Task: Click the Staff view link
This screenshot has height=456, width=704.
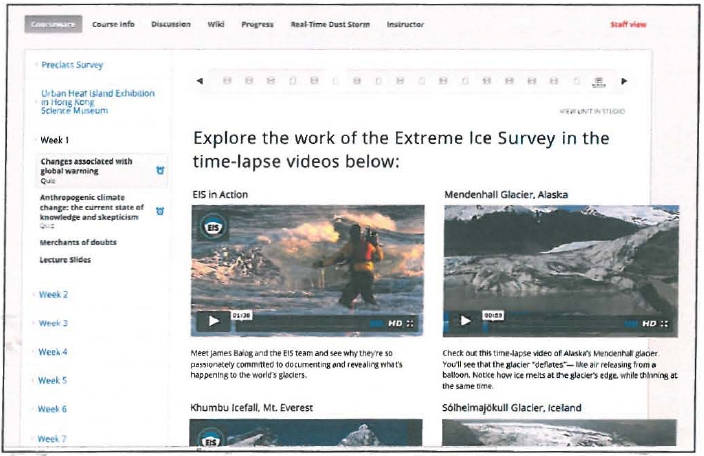Action: coord(628,24)
